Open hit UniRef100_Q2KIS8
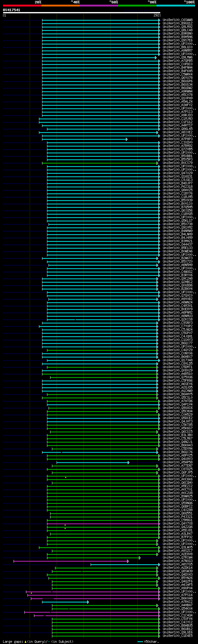Screen dimensions: 198x644 (178, 320)
